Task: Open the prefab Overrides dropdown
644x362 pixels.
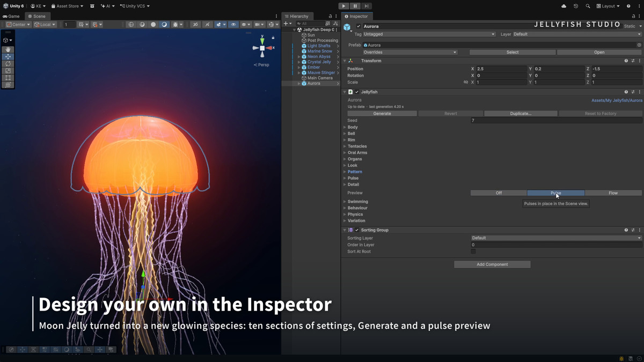Action: click(410, 52)
